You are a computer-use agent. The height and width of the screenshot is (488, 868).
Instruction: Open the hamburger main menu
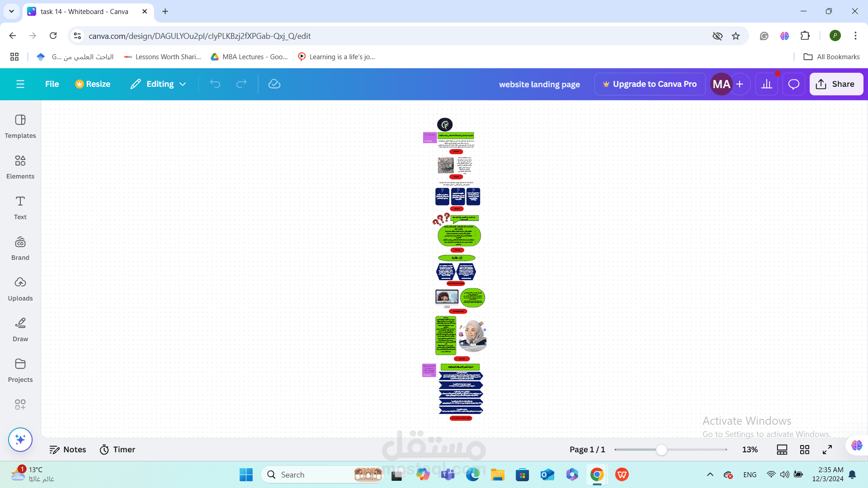click(20, 84)
